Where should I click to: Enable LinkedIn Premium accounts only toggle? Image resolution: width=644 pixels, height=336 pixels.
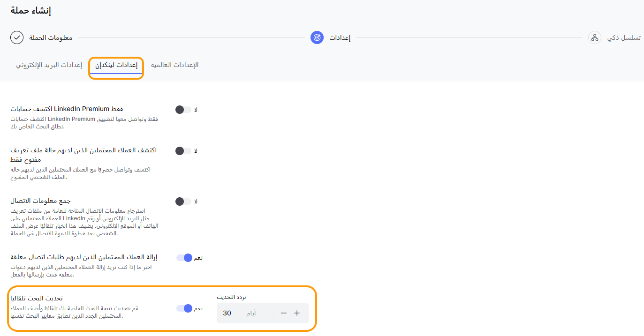point(183,110)
